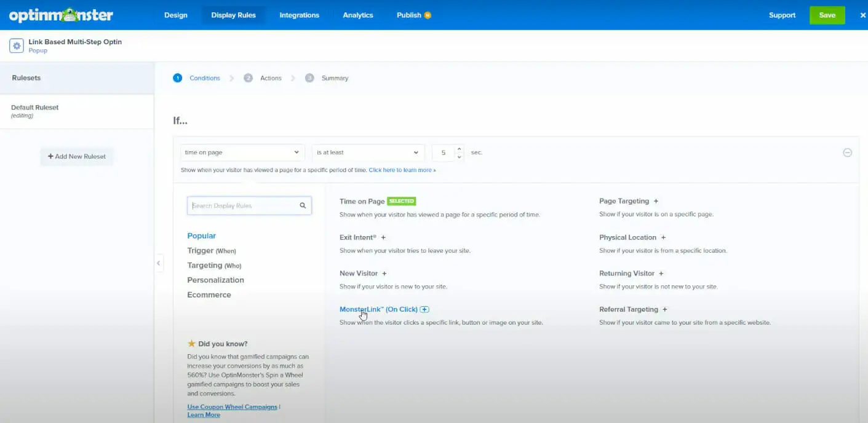
Task: Click the OptinMonster logo
Action: point(61,15)
